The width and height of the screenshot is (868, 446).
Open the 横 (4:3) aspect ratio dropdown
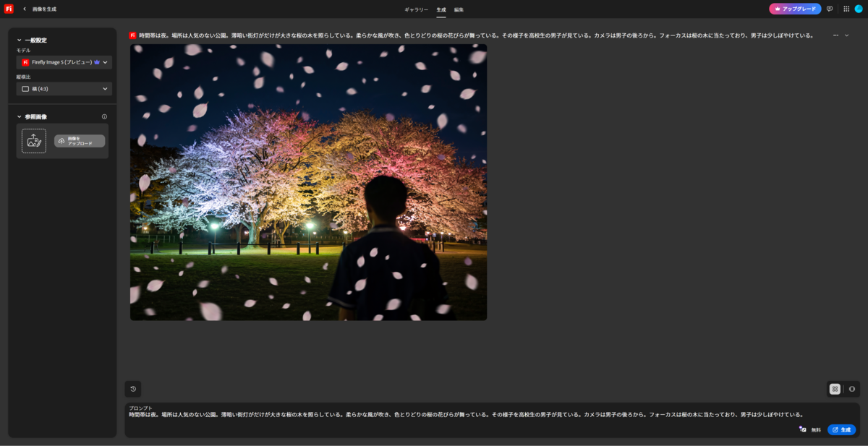coord(64,89)
